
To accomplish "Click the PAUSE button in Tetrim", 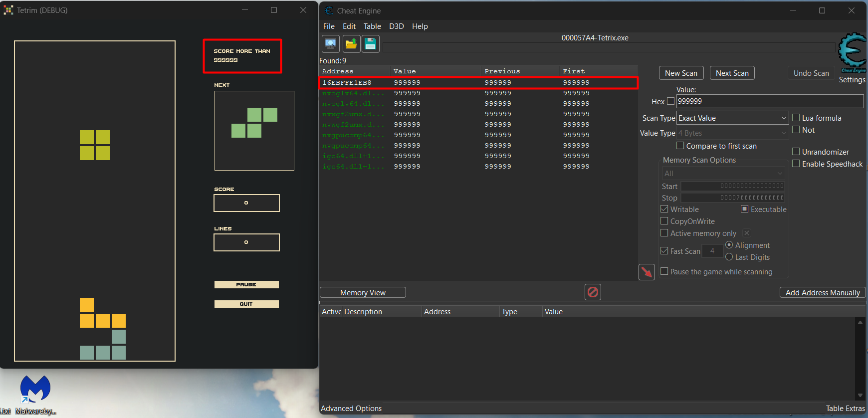I will pos(246,284).
